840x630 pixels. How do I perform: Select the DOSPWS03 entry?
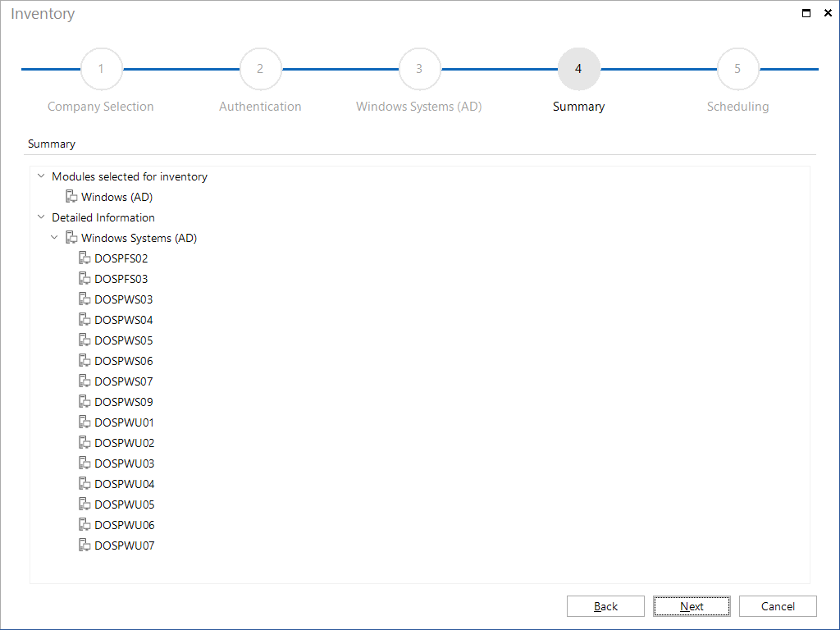(x=124, y=299)
